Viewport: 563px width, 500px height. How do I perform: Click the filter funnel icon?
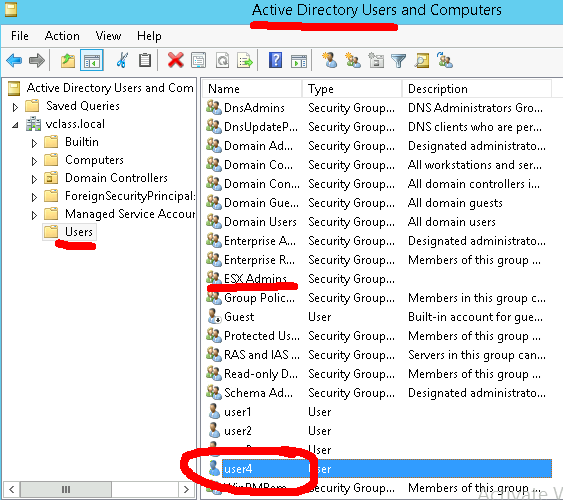[398, 61]
